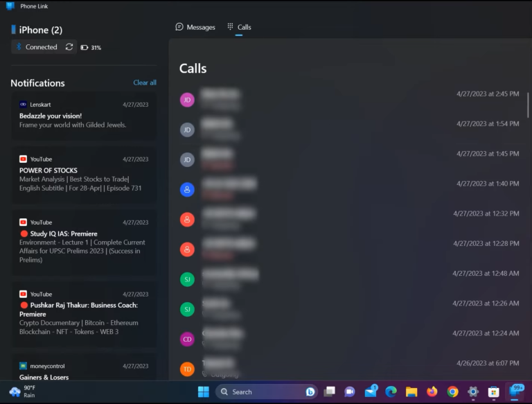The image size is (532, 404).
Task: Open the weather widget showing 90°F Rain
Action: click(22, 392)
